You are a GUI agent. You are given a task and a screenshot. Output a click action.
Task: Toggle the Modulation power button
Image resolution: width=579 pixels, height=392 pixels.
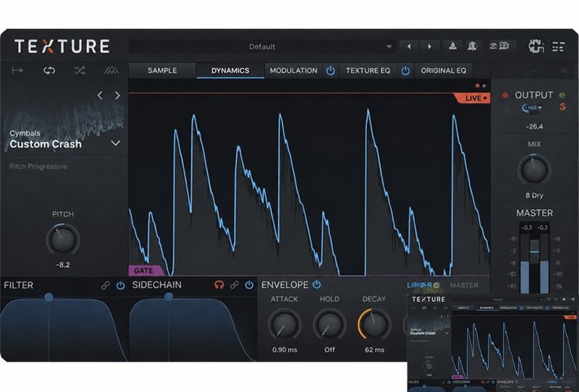pyautogui.click(x=331, y=70)
